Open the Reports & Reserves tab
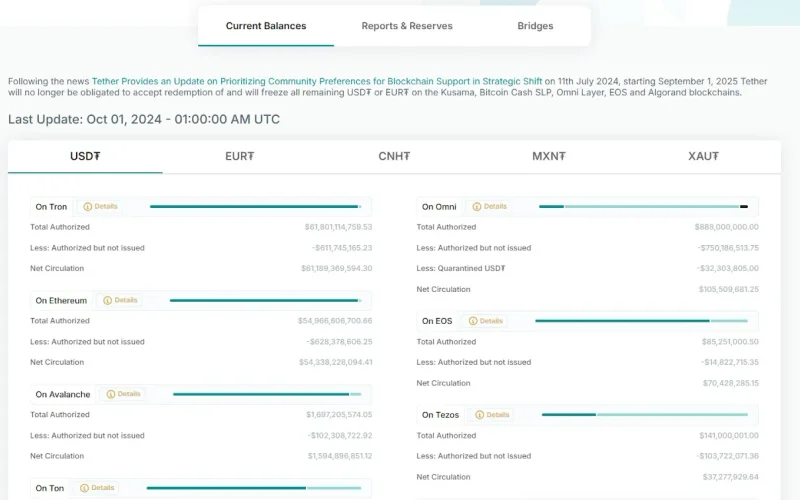The width and height of the screenshot is (800, 500). coord(407,26)
